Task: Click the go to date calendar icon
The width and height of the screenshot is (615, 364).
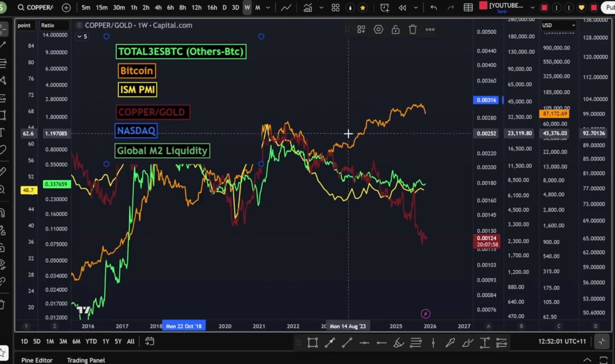Action: [x=150, y=341]
